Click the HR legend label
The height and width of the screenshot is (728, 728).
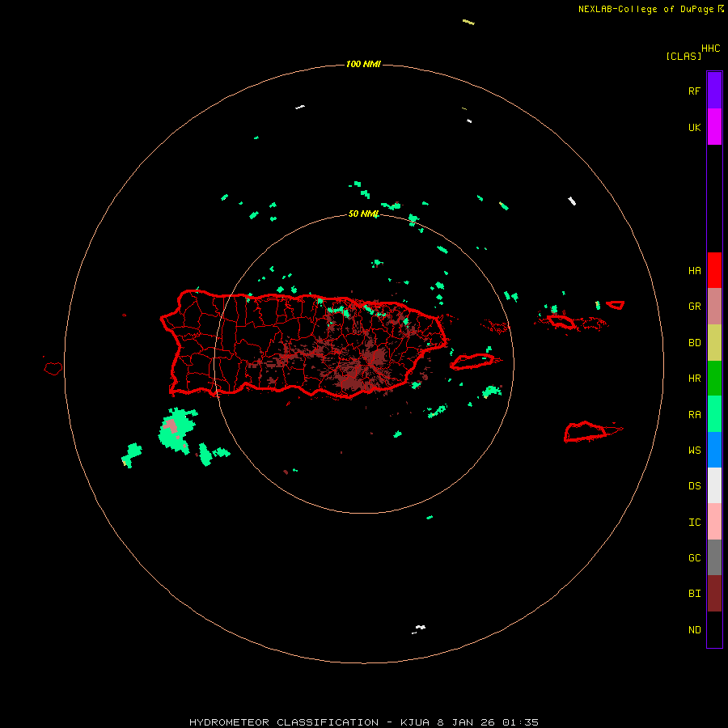tap(694, 379)
